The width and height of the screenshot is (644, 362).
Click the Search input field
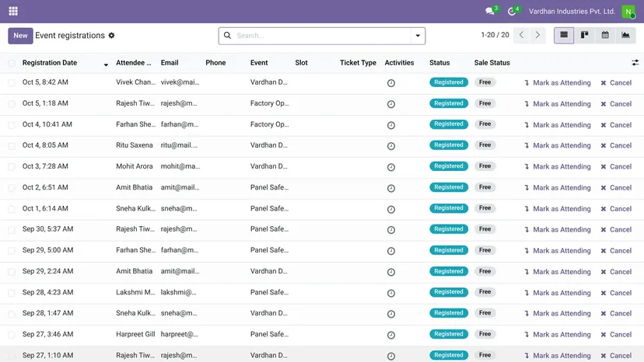[x=323, y=36]
